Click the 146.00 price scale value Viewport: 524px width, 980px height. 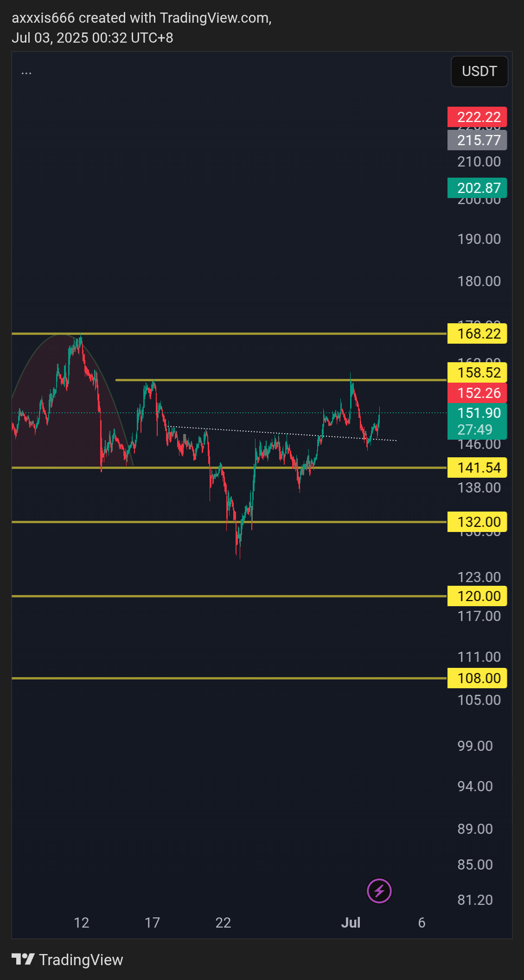[479, 444]
